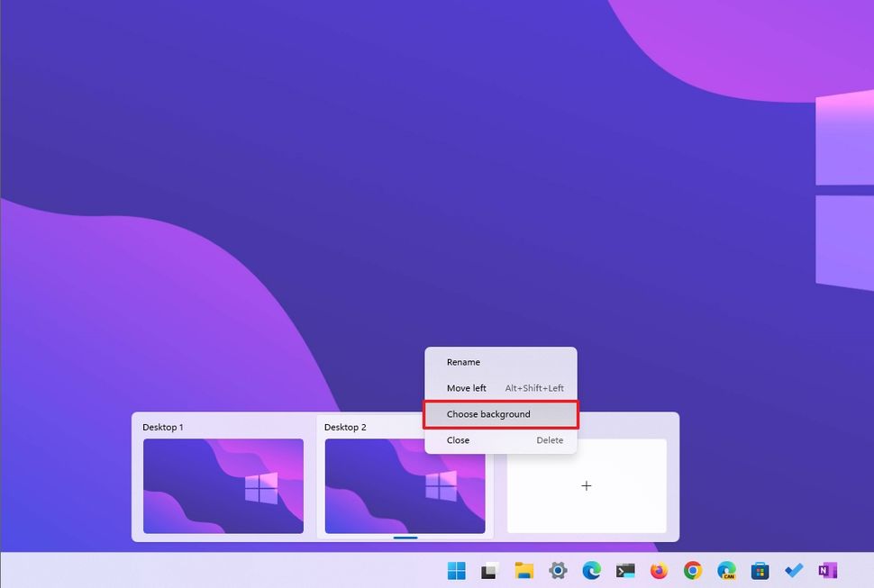Create a new virtual desktop with the plus button
874x588 pixels.
586,485
